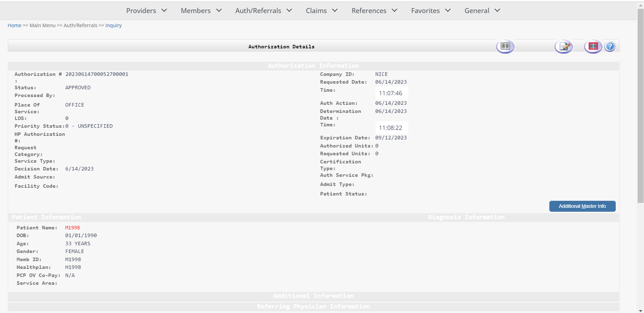Open the Members dropdown menu

(x=201, y=11)
